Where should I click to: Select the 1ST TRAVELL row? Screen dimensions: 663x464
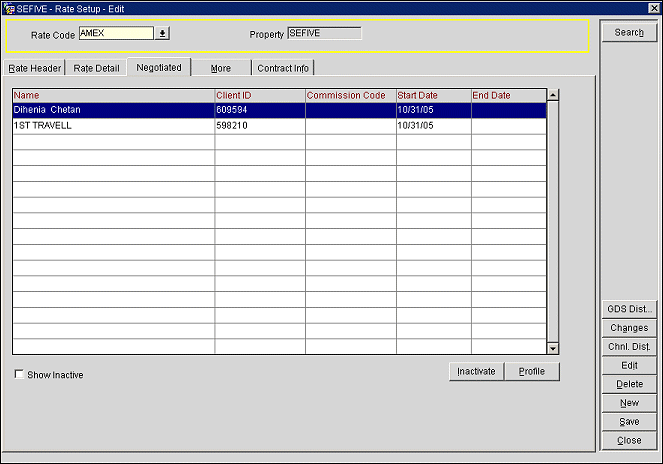click(112, 126)
